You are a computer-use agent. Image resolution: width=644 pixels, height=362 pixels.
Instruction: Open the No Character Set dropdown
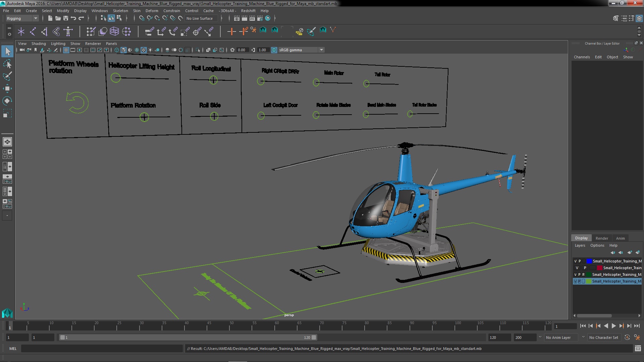(604, 338)
